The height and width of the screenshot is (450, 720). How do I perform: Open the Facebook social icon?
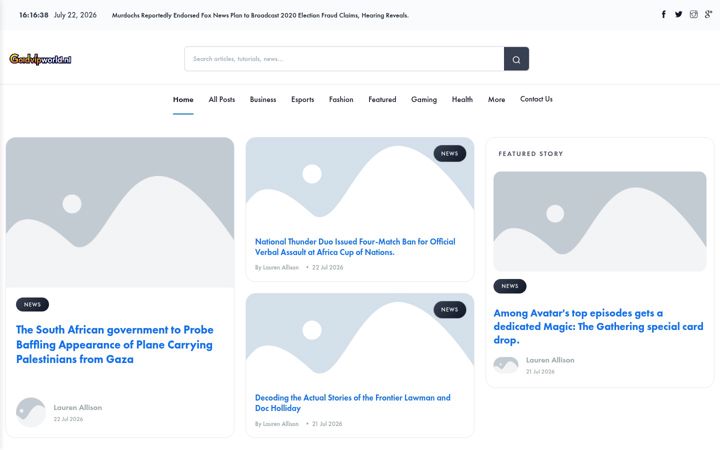click(664, 14)
